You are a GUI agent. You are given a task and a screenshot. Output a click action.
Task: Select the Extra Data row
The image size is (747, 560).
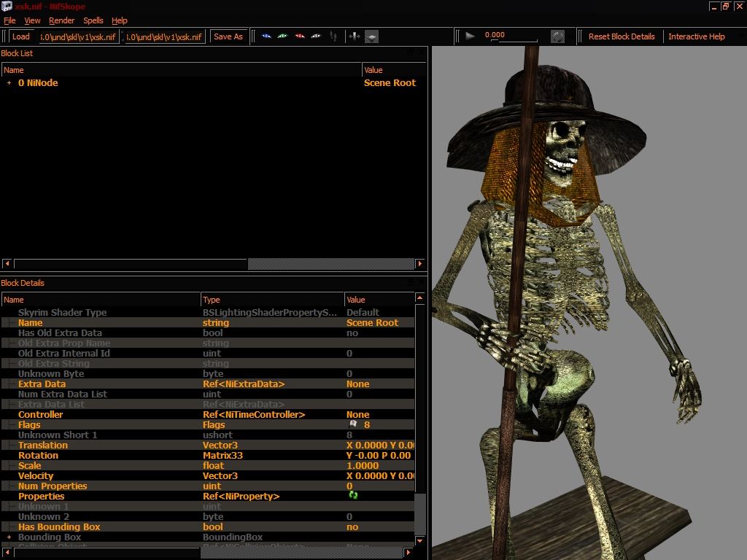tap(208, 384)
